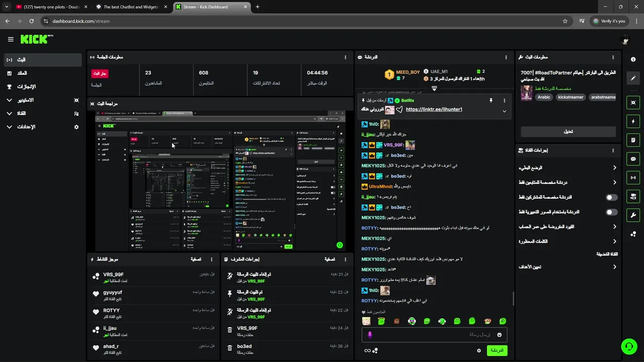The width and height of the screenshot is (644, 362).
Task: Collapse the pinned message chevron
Action: click(504, 111)
